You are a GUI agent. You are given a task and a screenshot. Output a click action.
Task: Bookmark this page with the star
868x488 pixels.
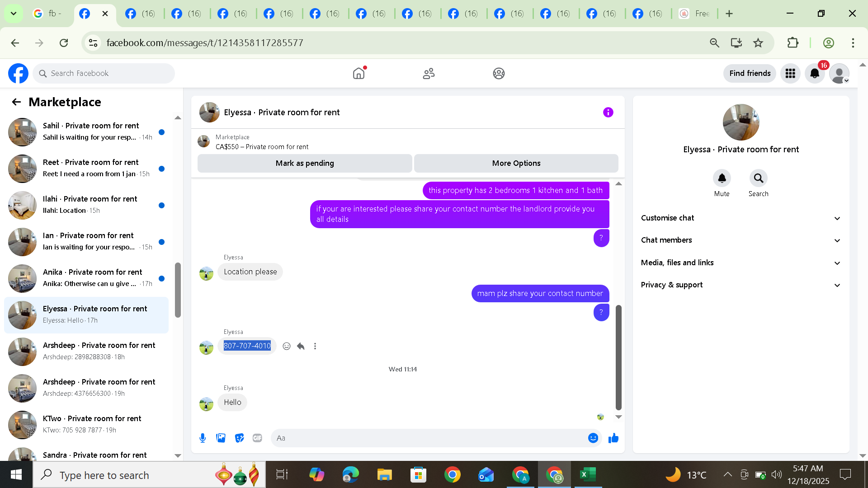[x=758, y=43]
